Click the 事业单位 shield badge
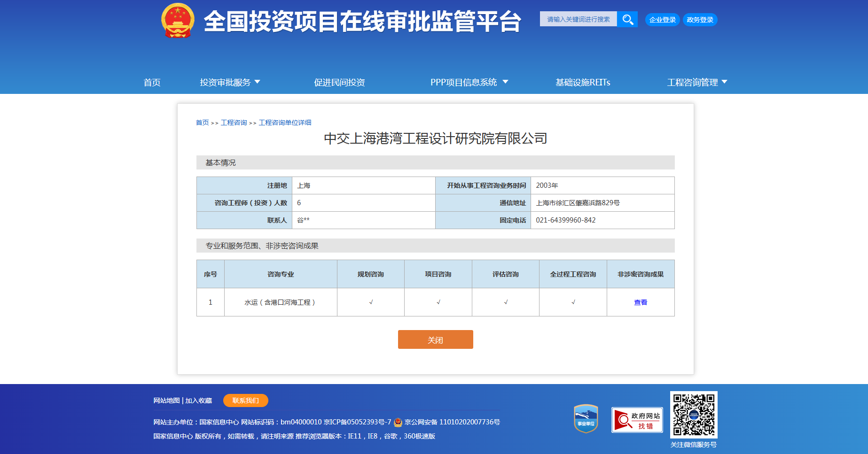 (x=584, y=419)
